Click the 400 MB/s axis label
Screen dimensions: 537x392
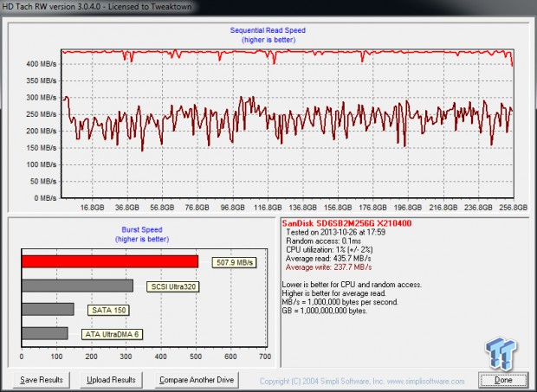click(41, 64)
